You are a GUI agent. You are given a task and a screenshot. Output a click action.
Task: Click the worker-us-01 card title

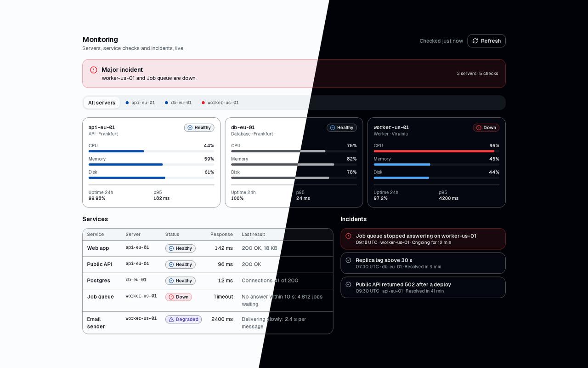click(x=391, y=127)
